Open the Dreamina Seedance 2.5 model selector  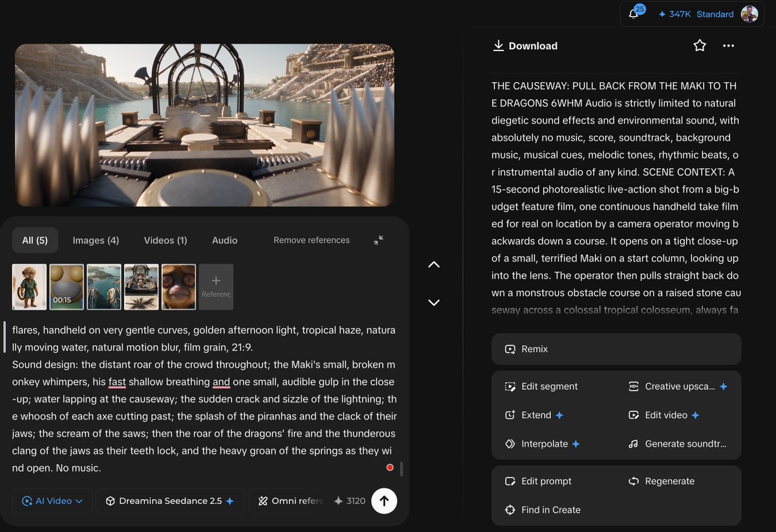(x=170, y=501)
